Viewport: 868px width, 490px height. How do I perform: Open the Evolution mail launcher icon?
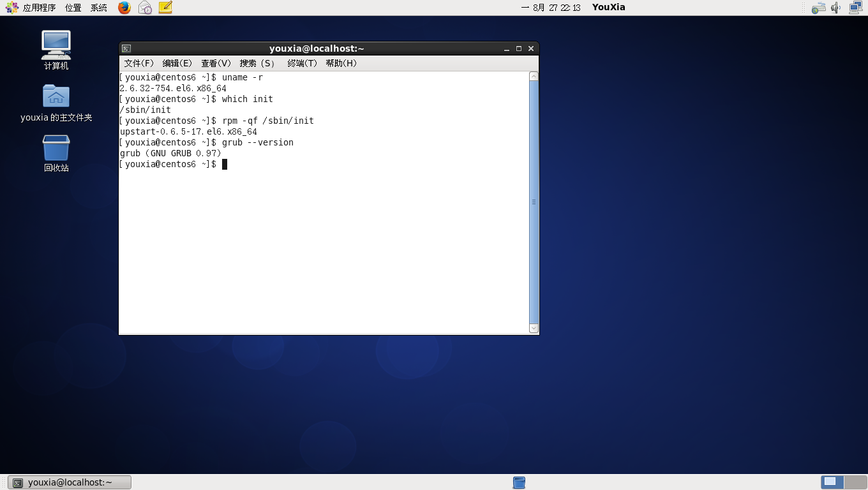pos(145,8)
